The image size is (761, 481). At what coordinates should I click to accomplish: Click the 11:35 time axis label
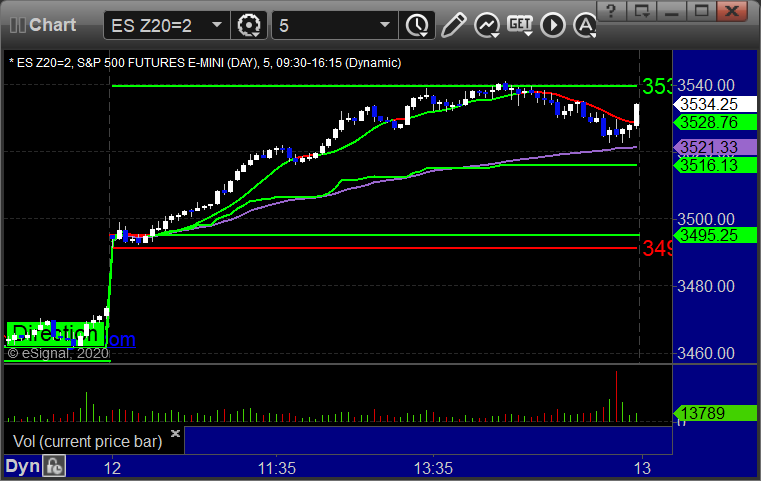277,468
